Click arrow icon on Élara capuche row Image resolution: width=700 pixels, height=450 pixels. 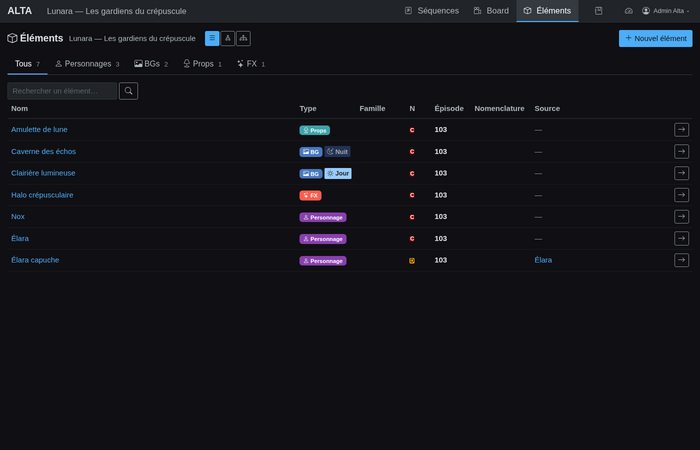click(681, 260)
